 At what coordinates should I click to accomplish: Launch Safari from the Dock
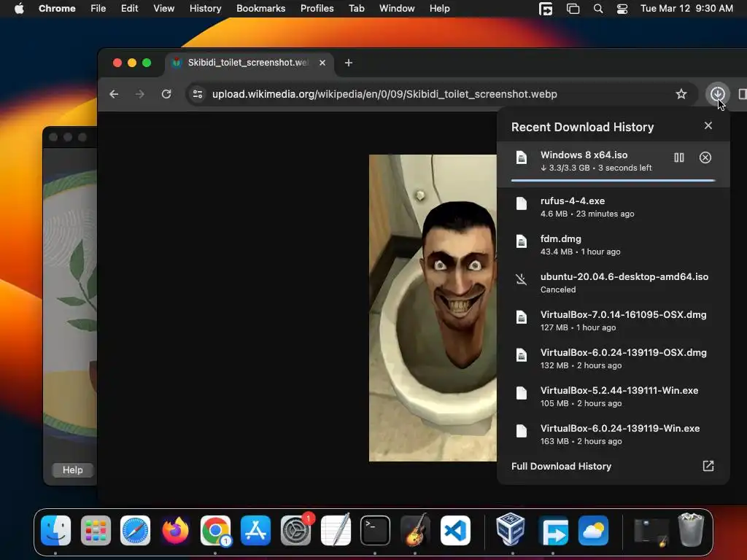point(135,530)
